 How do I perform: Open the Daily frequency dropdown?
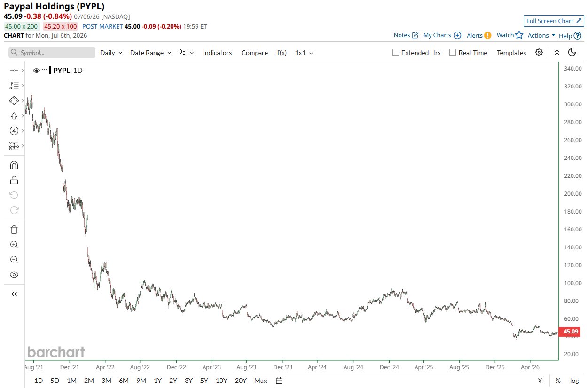point(111,53)
